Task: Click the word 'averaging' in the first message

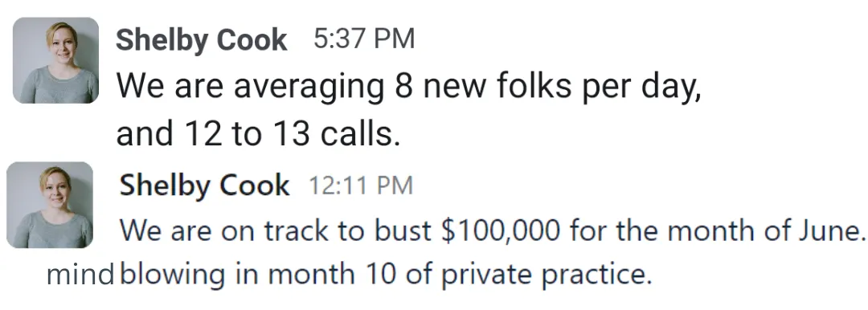Action: coord(309,88)
